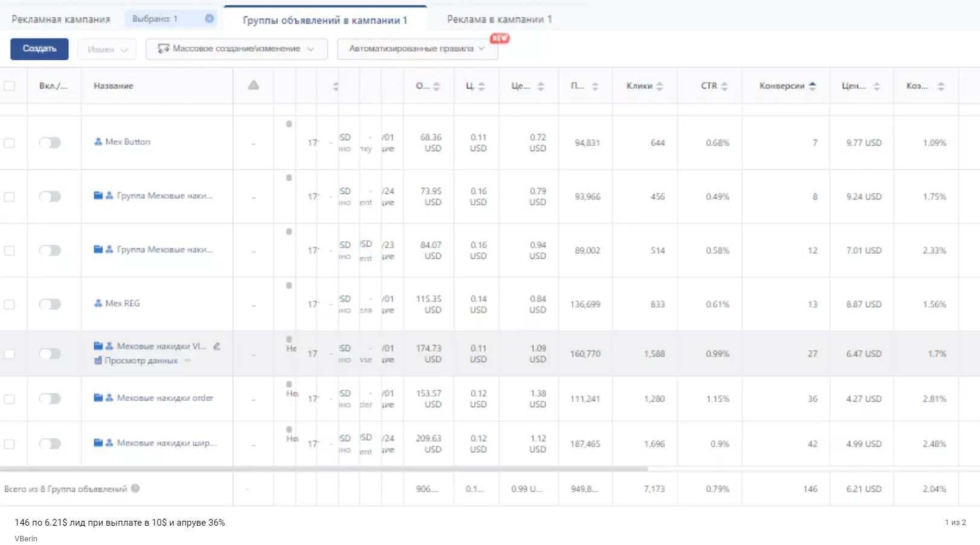Tick the select-all checkbox in table header
This screenshot has width=980, height=545.
(10, 86)
